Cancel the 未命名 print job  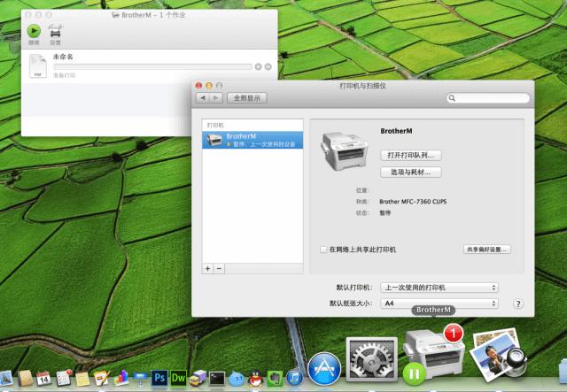[258, 66]
